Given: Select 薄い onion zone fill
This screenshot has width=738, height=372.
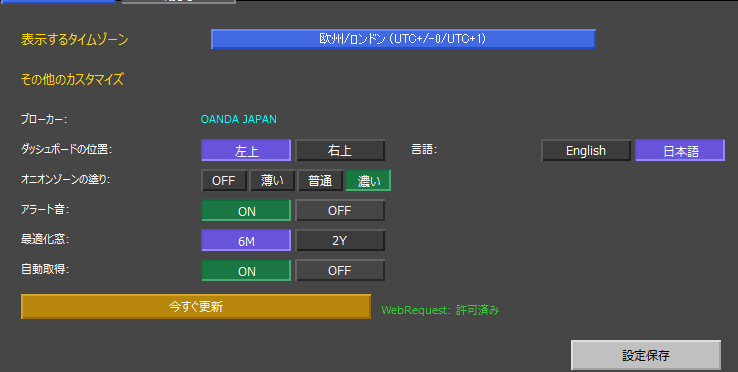Looking at the screenshot, I should point(272,180).
